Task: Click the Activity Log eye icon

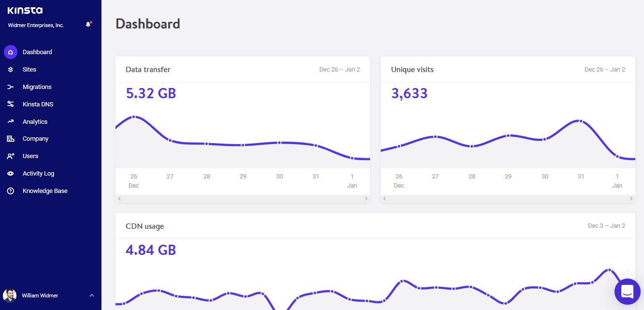Action: pos(11,174)
